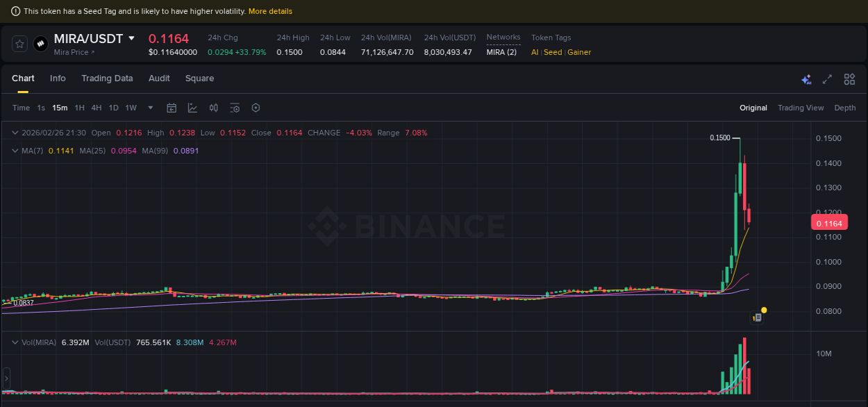Open chart settings via the hexagon gear icon
868x407 pixels.
tap(256, 108)
